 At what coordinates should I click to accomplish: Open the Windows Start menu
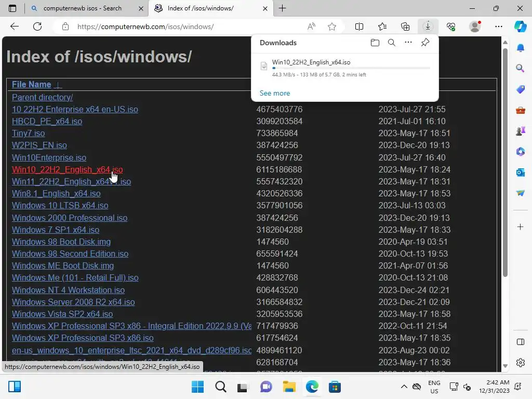pos(197,387)
